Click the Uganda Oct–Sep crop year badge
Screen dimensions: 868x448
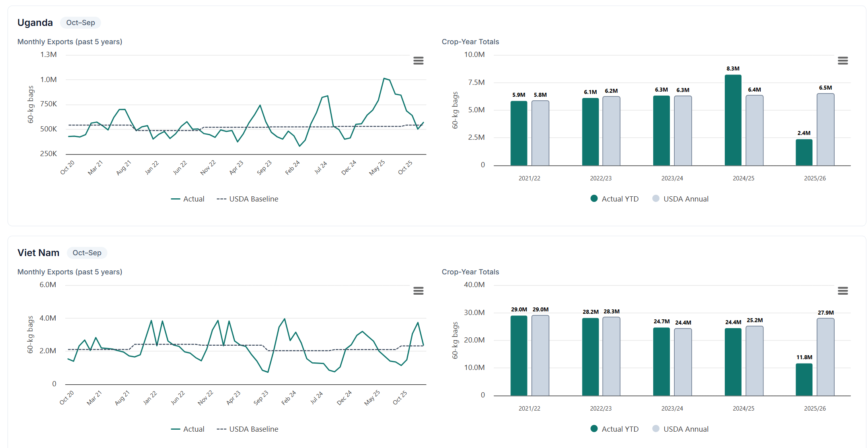80,23
